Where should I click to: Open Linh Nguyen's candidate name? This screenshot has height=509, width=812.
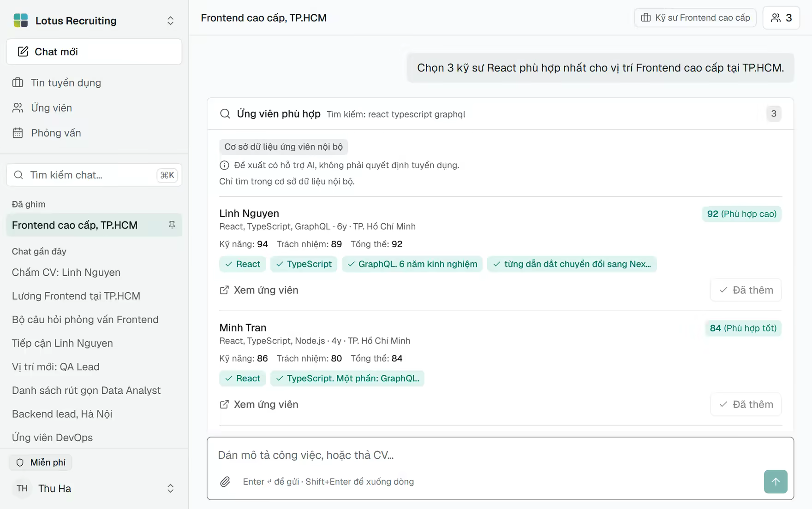coord(249,213)
